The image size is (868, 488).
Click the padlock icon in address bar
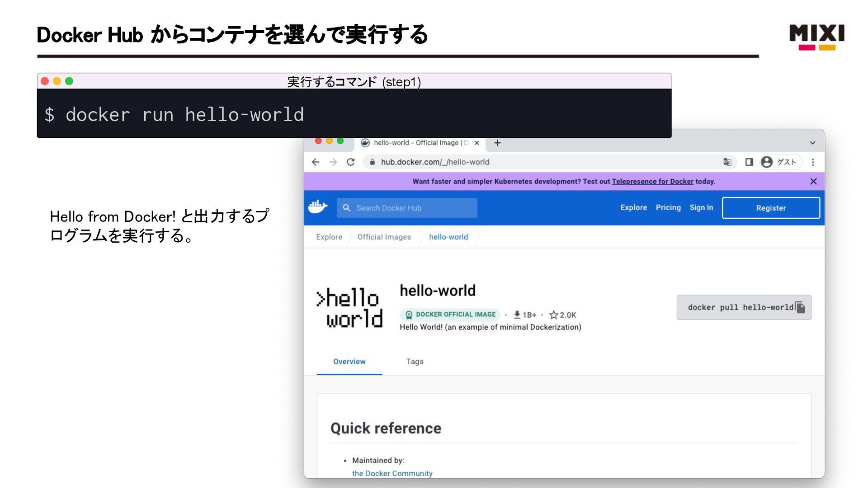tap(372, 162)
